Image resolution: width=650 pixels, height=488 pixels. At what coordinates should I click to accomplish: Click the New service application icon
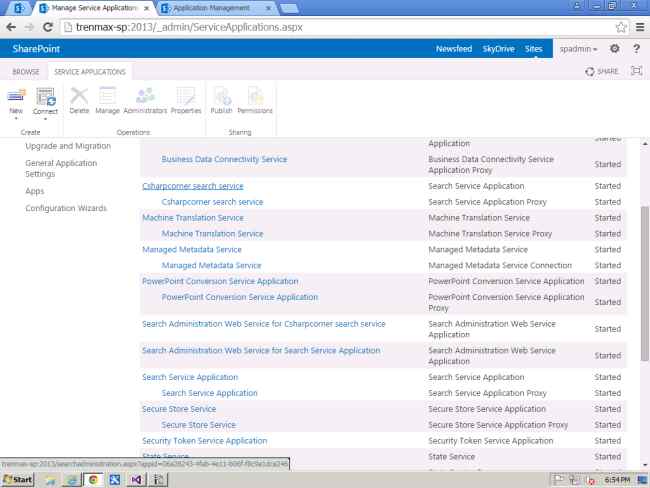(x=16, y=95)
